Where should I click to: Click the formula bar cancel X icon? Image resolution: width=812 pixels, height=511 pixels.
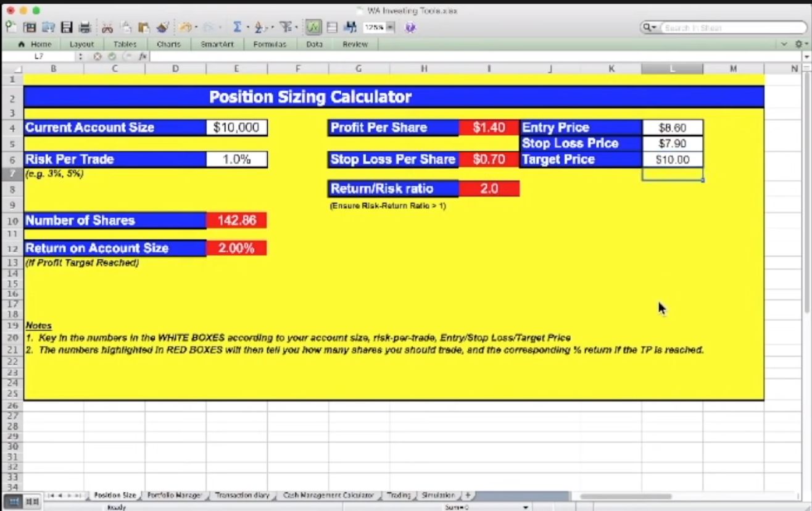(97, 56)
